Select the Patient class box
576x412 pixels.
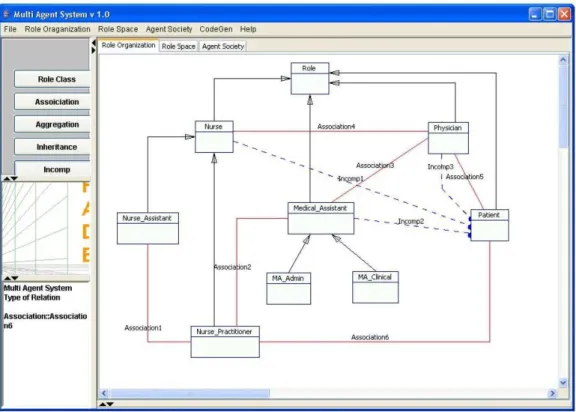pyautogui.click(x=490, y=225)
